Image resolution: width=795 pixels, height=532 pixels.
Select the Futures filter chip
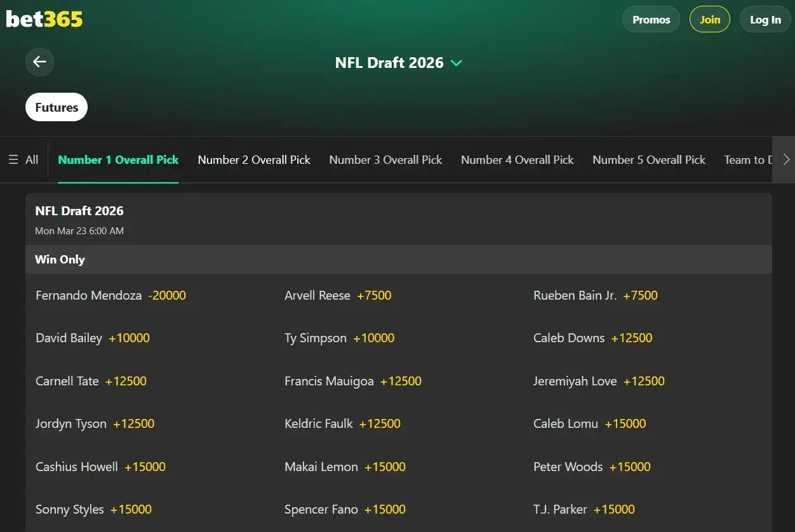coord(56,107)
